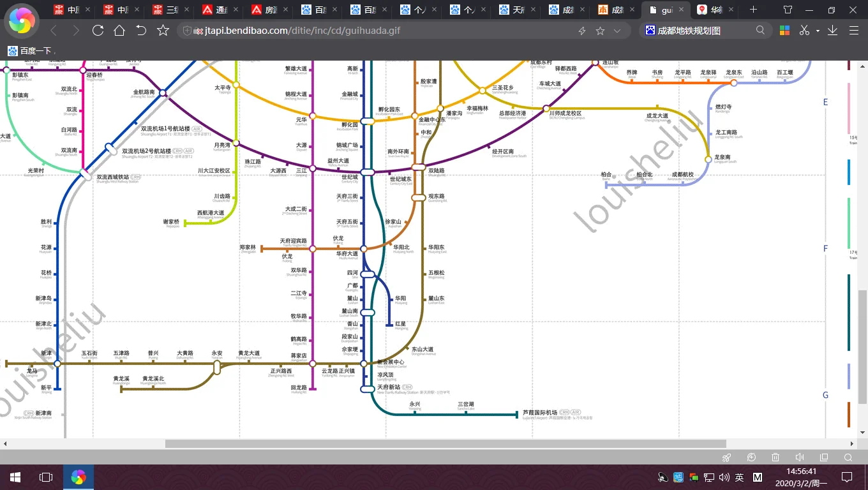
Task: Bookmark page with left star icon
Action: click(163, 31)
